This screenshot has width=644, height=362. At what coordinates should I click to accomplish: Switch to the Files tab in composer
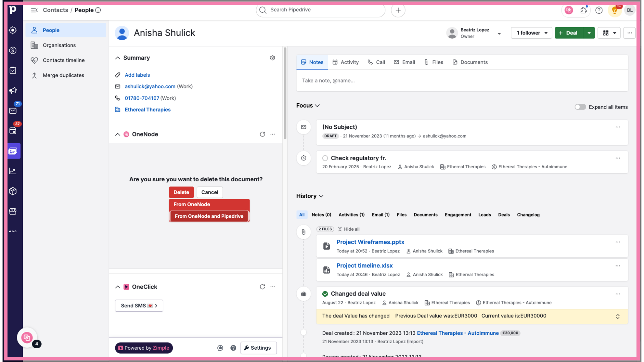coord(434,62)
